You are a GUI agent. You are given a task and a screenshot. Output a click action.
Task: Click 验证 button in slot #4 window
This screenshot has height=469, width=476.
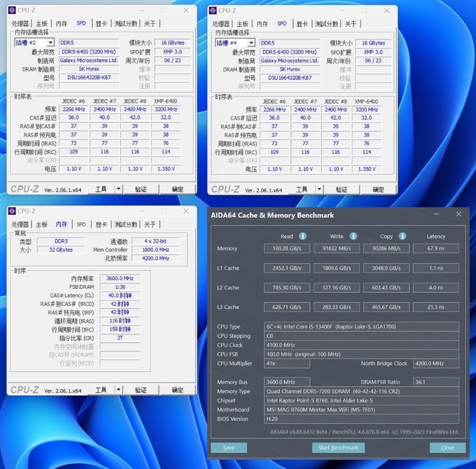[x=342, y=189]
